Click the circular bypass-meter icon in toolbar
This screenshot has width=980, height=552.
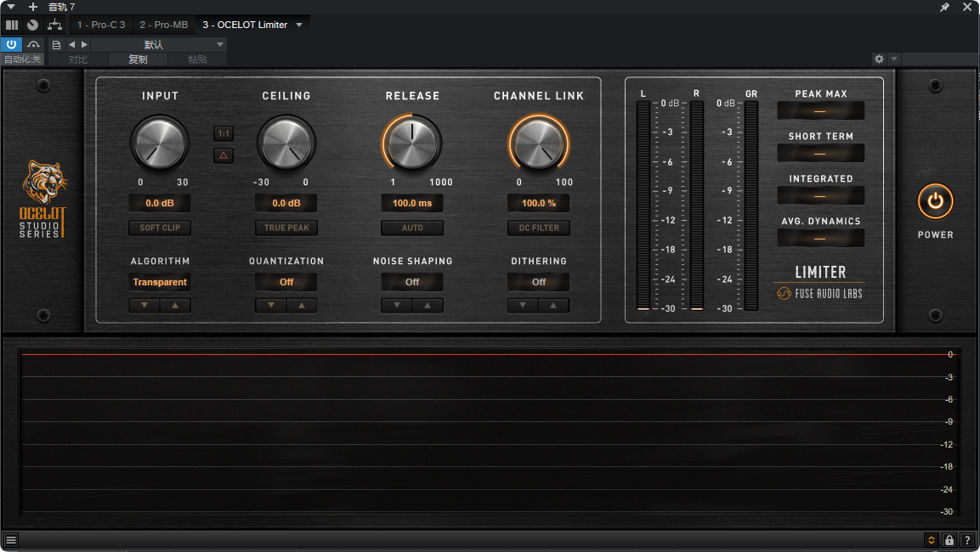coord(32,25)
